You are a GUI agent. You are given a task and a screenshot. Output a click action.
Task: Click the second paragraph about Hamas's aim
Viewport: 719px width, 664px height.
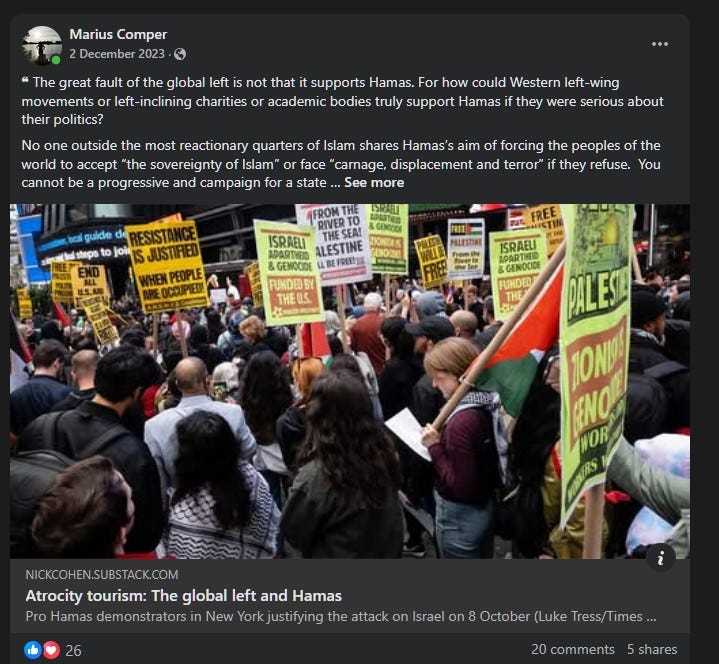click(341, 164)
